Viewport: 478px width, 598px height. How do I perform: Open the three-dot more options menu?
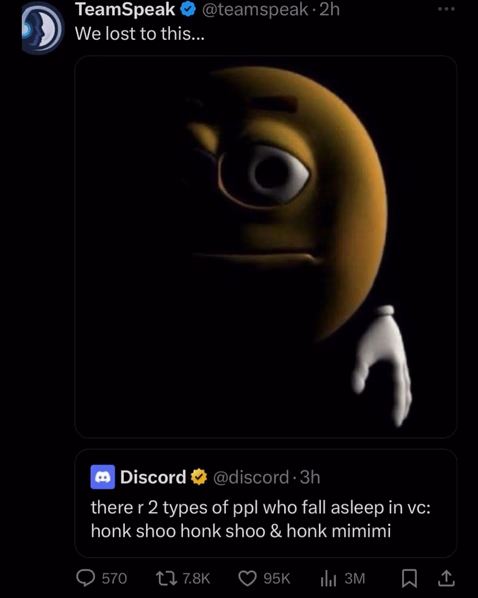click(x=446, y=9)
